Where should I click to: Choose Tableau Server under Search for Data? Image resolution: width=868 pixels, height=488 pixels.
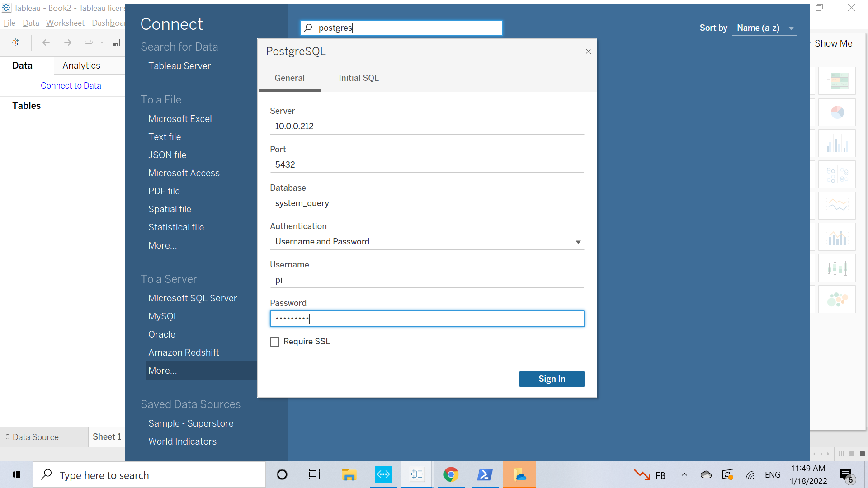point(179,66)
